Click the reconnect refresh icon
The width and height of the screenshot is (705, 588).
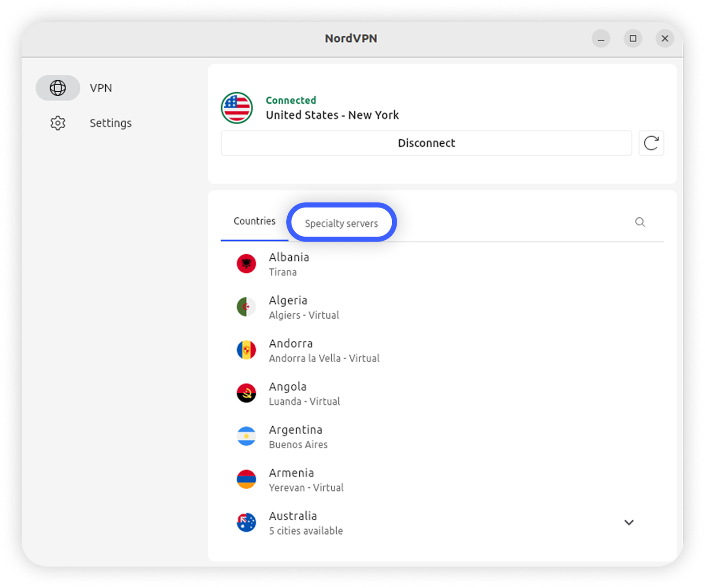[651, 143]
